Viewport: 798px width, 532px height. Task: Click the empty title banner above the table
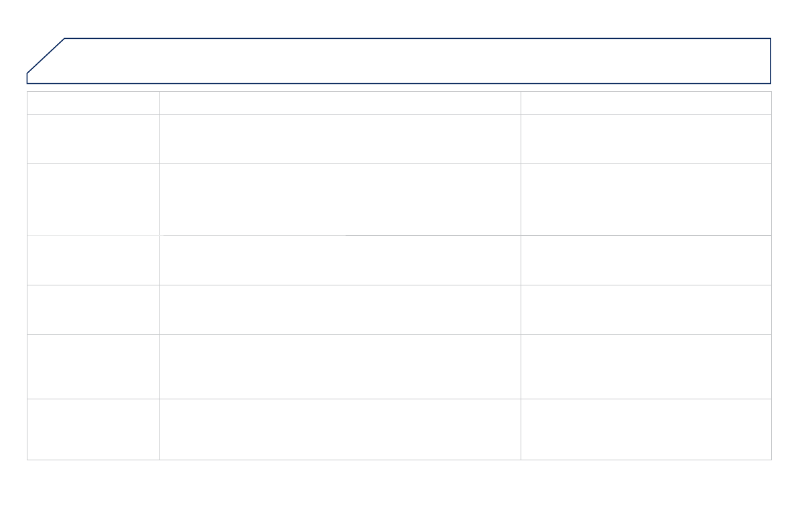pyautogui.click(x=415, y=61)
